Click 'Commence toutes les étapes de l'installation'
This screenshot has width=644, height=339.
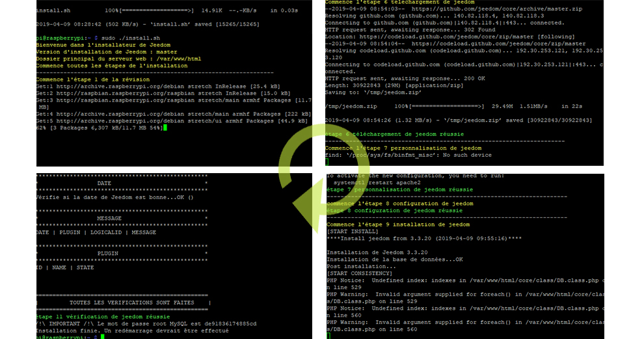point(112,66)
